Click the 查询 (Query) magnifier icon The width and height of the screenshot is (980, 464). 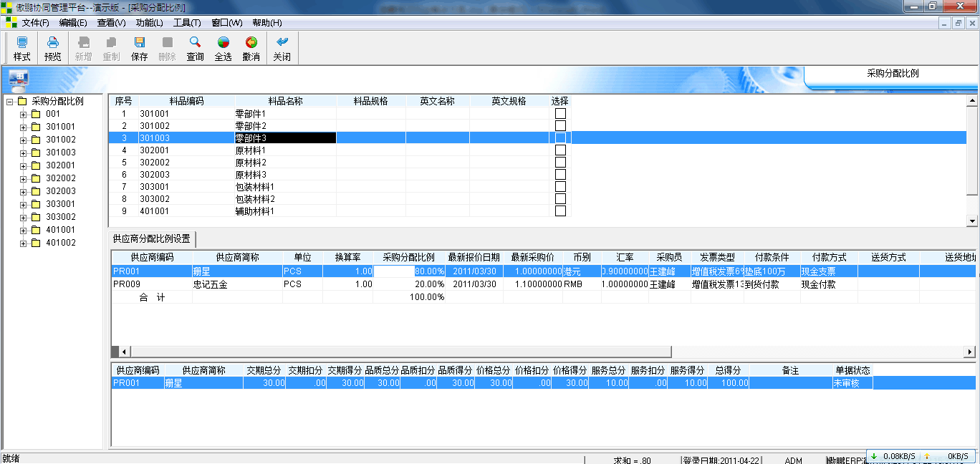(x=195, y=48)
